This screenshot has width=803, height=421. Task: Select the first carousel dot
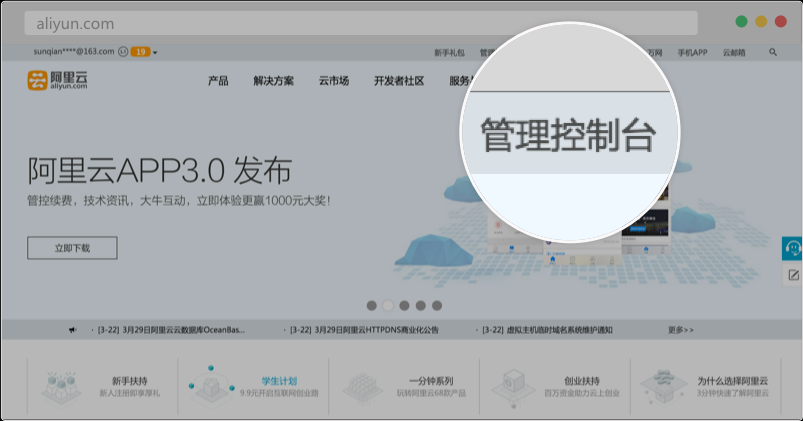372,306
